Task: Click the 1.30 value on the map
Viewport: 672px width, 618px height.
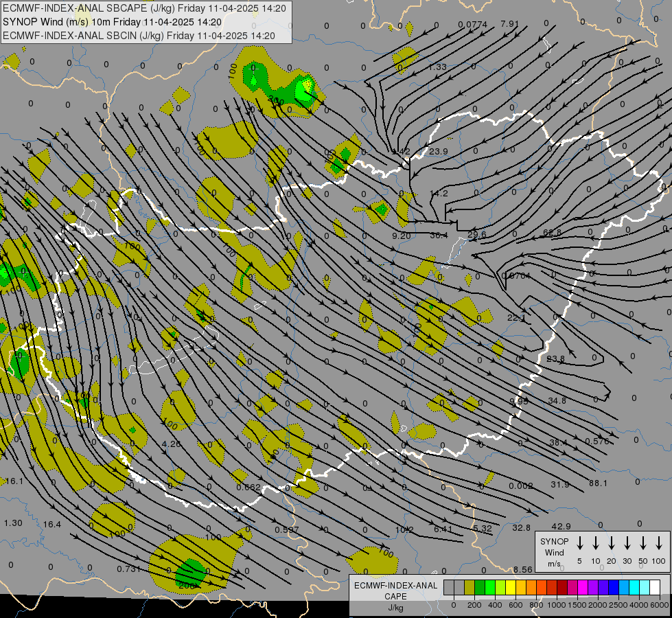Action: coord(13,523)
